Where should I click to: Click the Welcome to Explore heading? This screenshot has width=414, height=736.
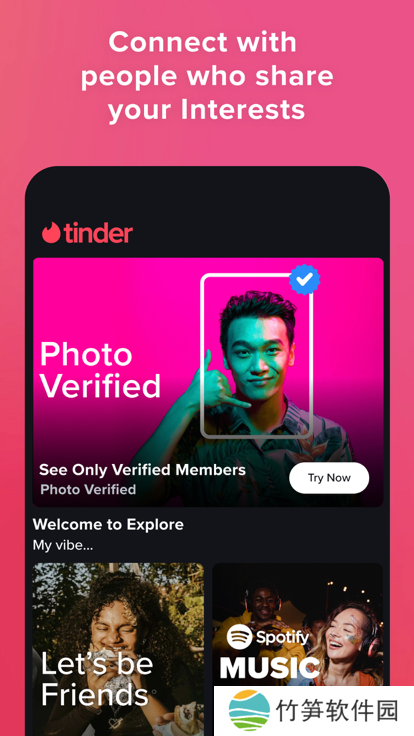[x=108, y=524]
